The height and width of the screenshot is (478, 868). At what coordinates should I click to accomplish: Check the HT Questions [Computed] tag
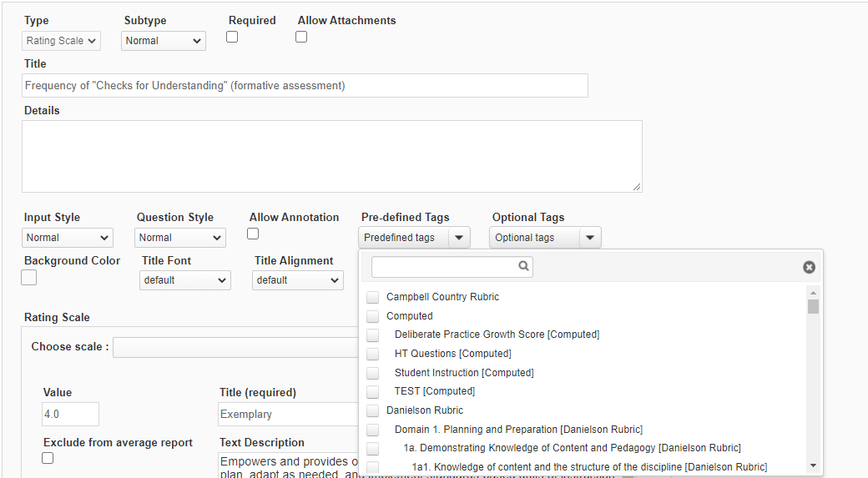point(372,354)
